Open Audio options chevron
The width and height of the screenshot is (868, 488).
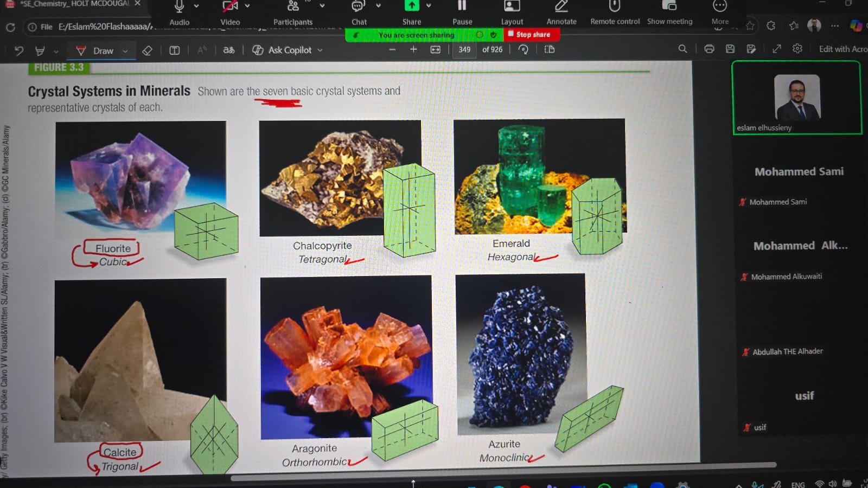coord(196,6)
